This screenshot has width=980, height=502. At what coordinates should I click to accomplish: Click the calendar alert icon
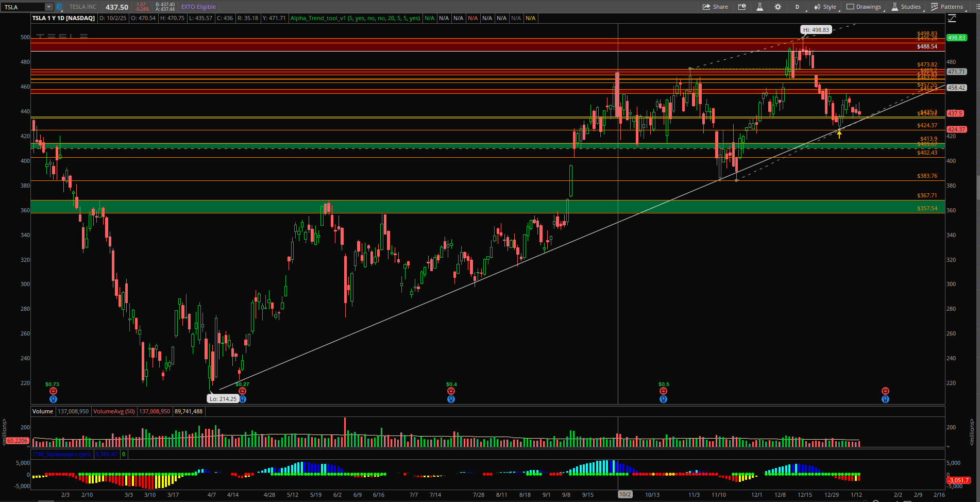742,7
